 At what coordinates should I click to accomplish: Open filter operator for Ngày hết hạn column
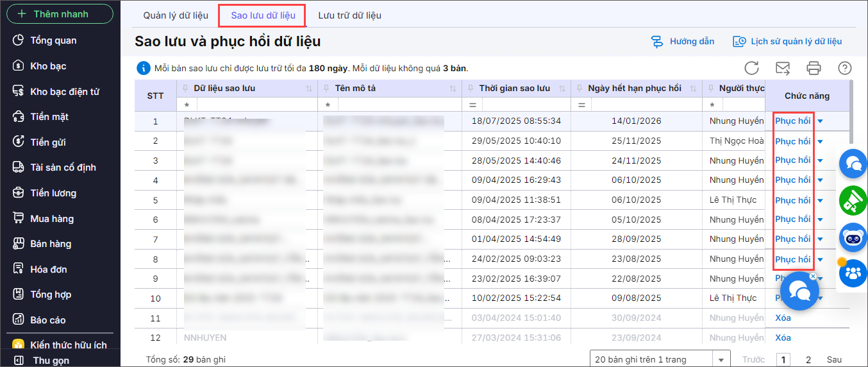tap(582, 105)
